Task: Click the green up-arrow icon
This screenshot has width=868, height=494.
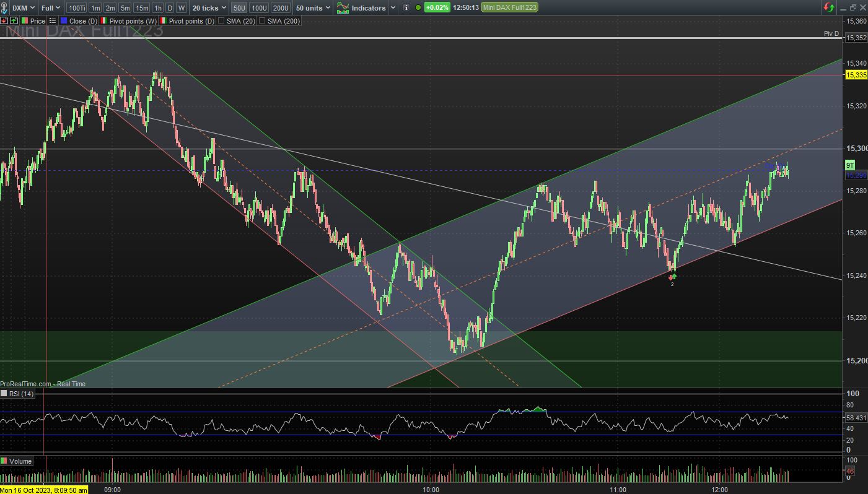Action: (x=14, y=21)
